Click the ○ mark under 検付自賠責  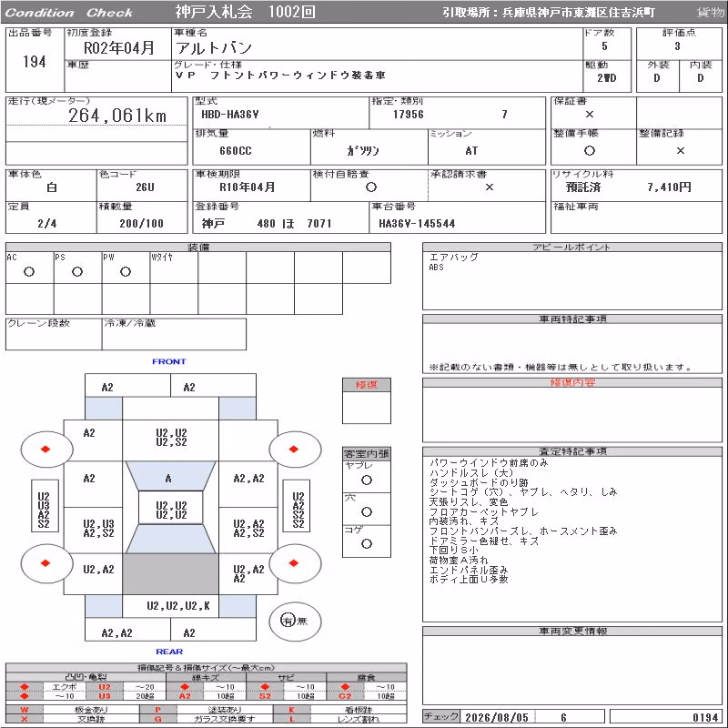[370, 187]
